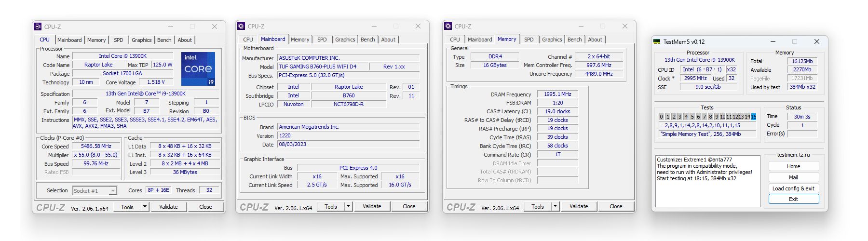
Task: Open SPD tab in CPU window
Action: click(x=119, y=40)
